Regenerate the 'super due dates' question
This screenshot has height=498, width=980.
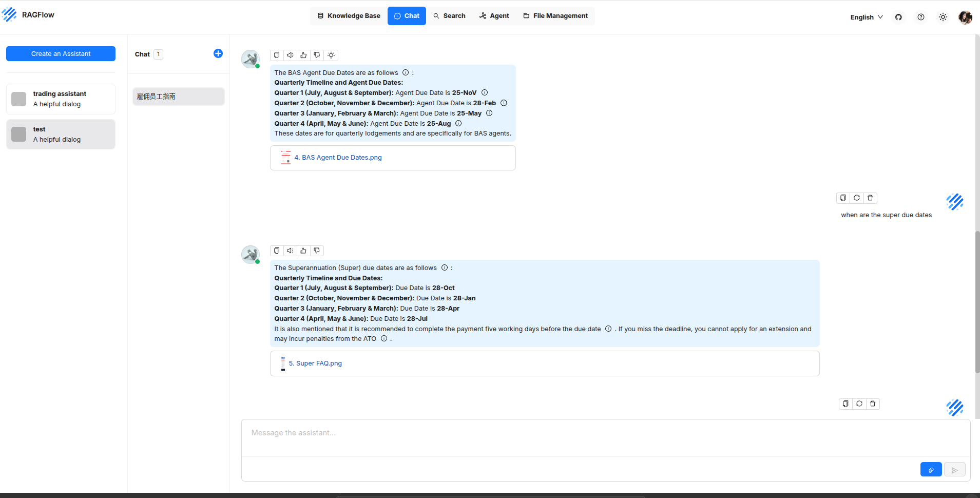[856, 198]
